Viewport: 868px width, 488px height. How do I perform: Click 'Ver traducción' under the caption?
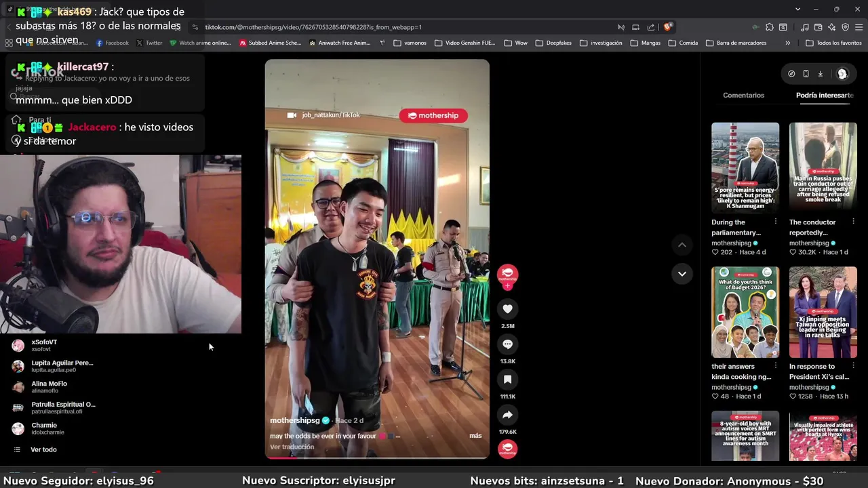pos(292,447)
